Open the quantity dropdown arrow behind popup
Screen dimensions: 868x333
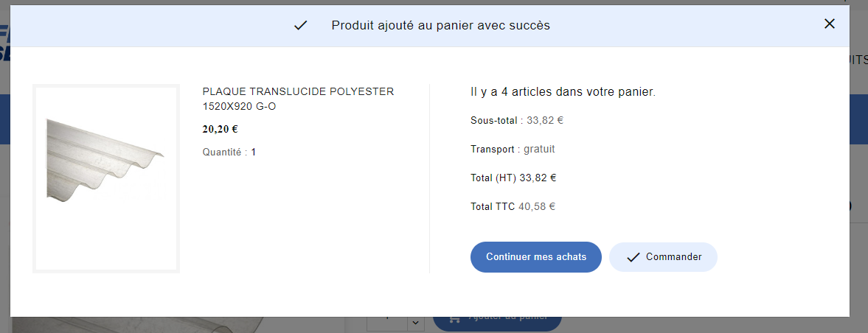pos(416,323)
